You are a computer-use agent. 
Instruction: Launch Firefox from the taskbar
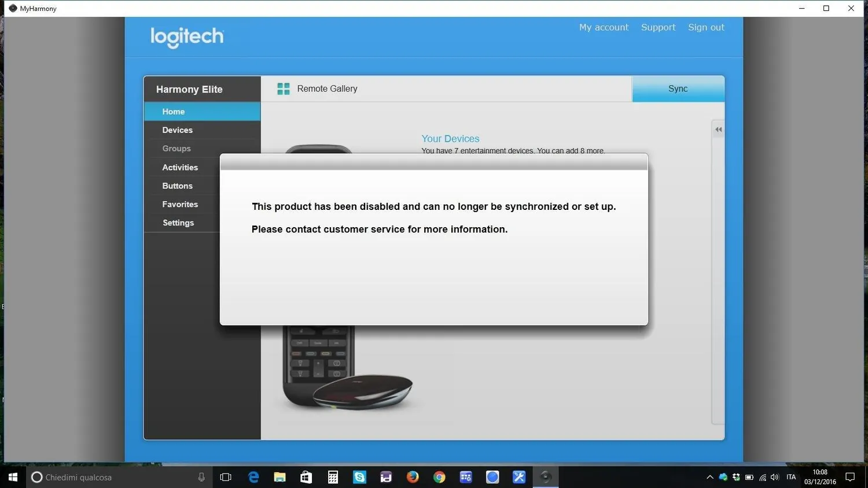[x=413, y=477]
